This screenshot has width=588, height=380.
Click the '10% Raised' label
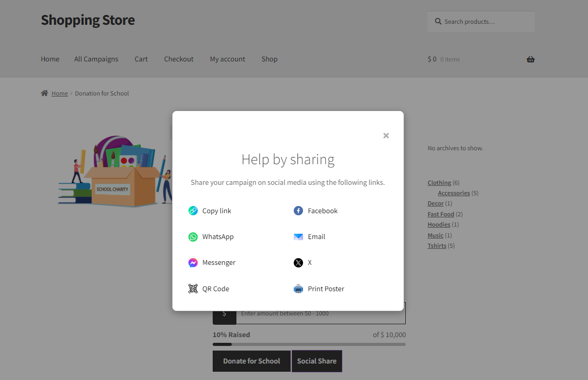[231, 335]
